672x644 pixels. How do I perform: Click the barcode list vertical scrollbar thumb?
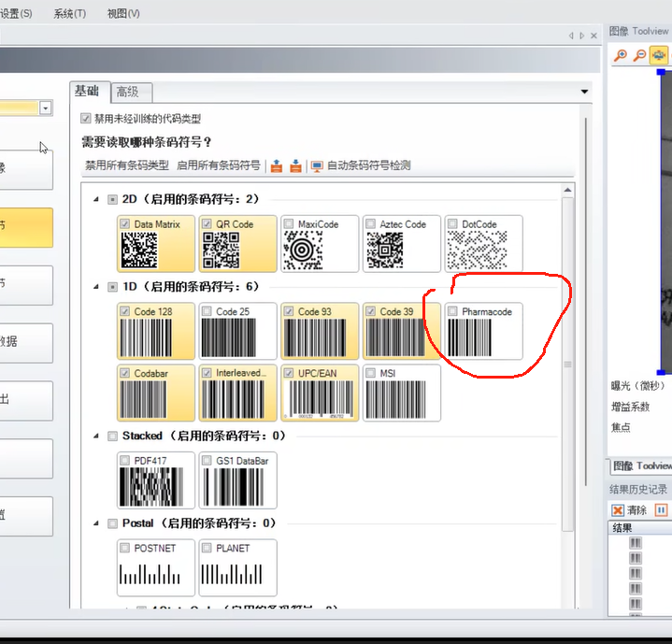(x=566, y=365)
